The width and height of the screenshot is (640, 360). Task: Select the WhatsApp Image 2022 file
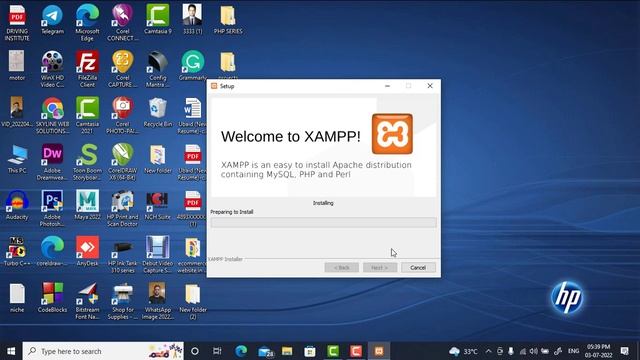158,302
